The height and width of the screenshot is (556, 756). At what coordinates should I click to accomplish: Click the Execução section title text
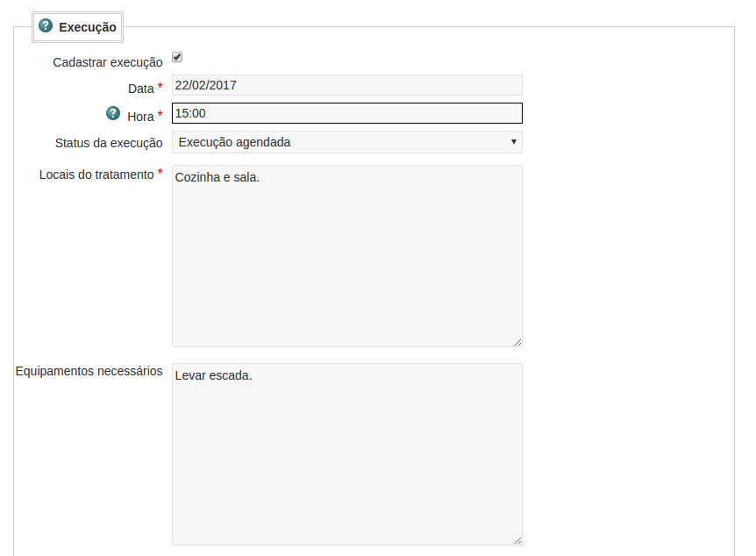coord(88,27)
